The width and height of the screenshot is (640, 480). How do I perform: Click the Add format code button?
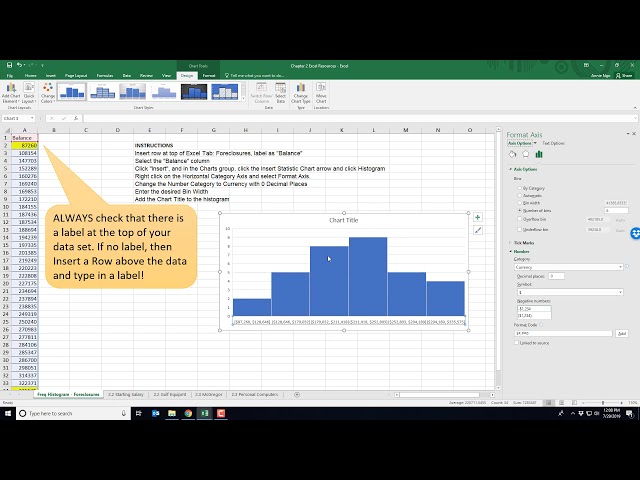point(622,333)
